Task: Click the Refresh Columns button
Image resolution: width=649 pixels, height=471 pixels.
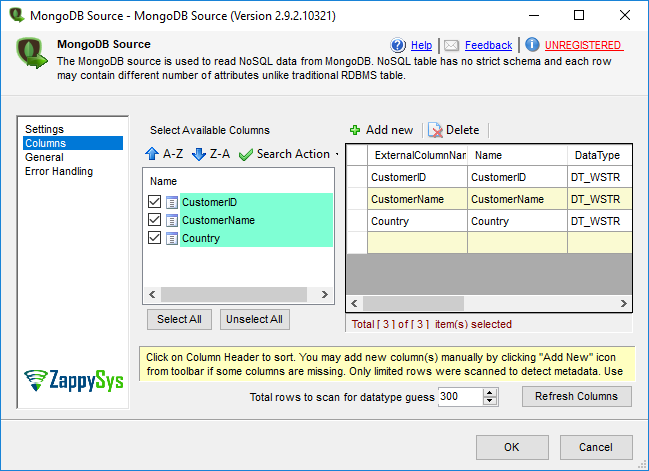Action: tap(577, 397)
